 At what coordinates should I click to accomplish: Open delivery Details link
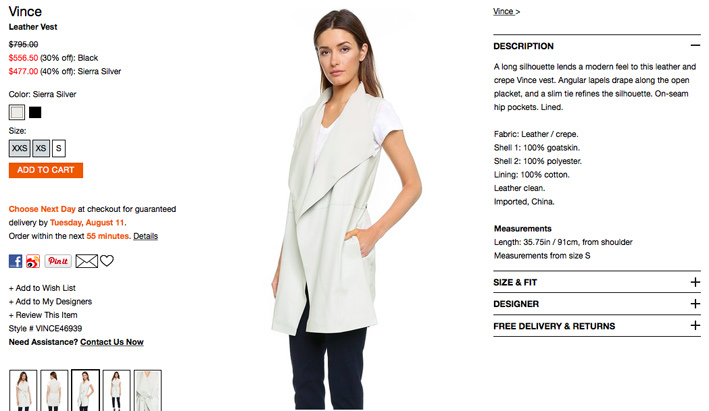pos(146,236)
